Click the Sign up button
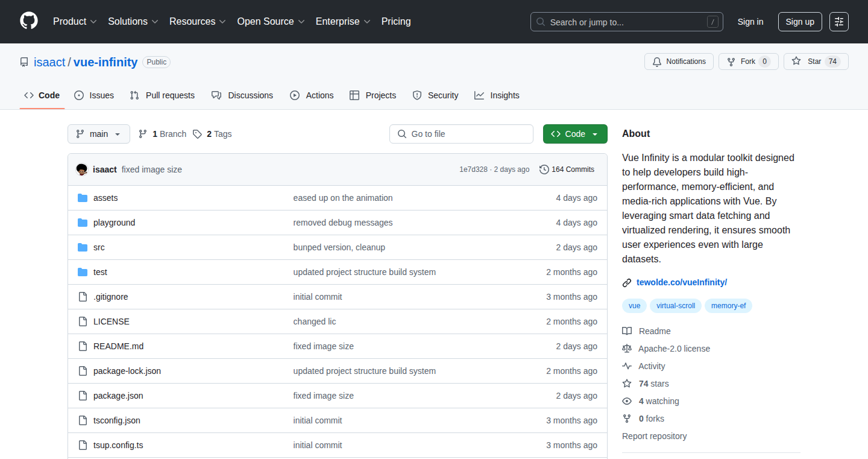Image resolution: width=868 pixels, height=459 pixels. [800, 22]
